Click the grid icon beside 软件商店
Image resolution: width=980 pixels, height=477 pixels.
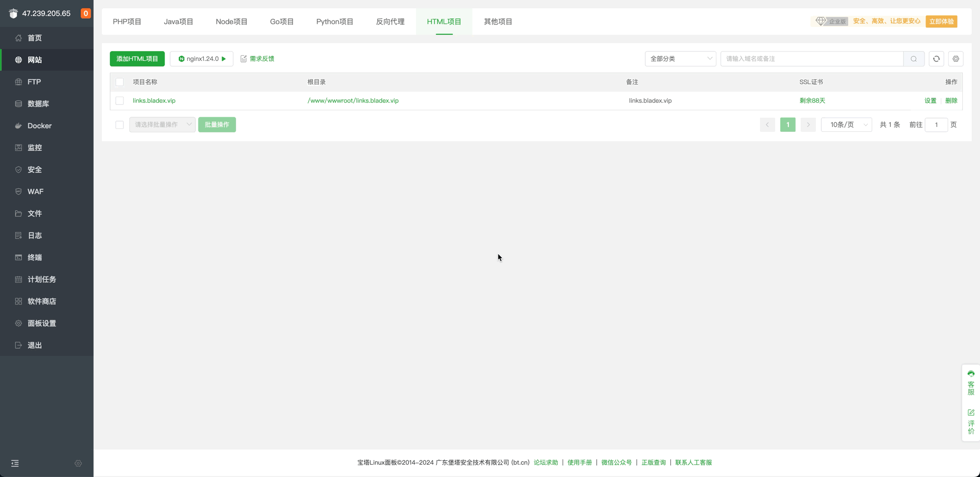click(18, 301)
